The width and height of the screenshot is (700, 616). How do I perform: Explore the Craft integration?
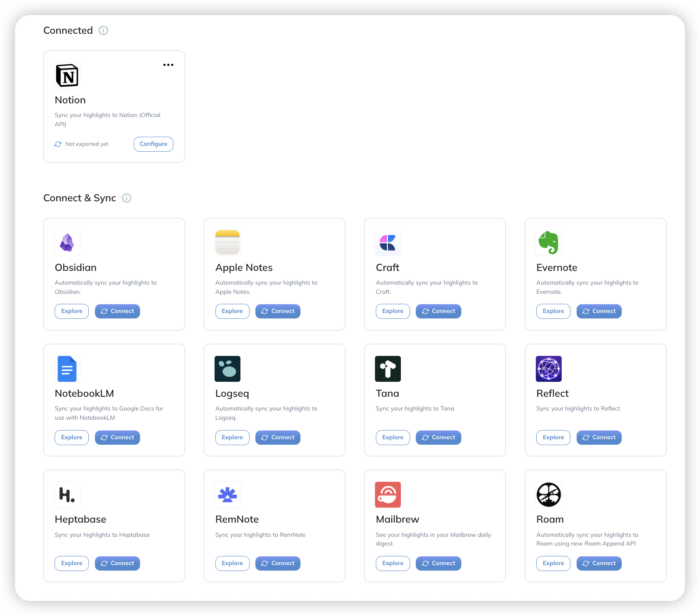coord(393,311)
